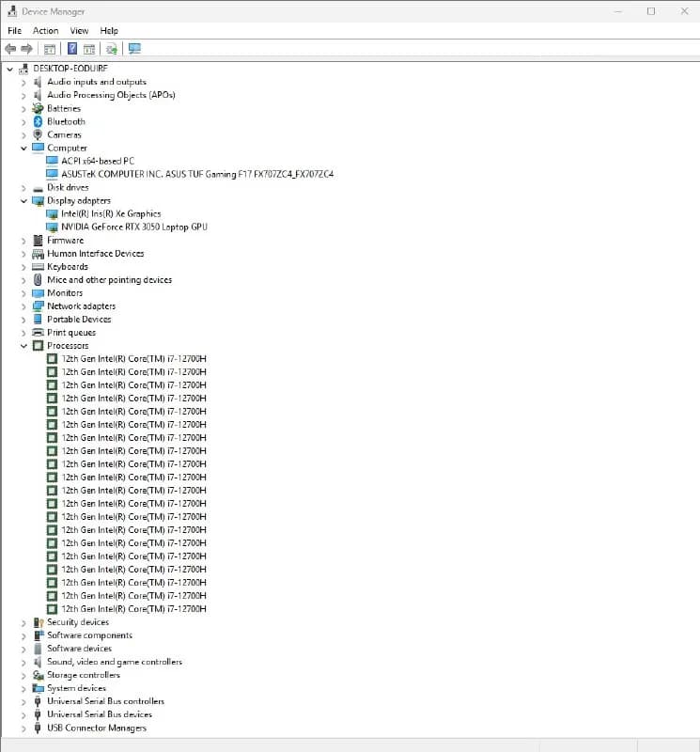Open the Properties toolbar icon

point(50,49)
